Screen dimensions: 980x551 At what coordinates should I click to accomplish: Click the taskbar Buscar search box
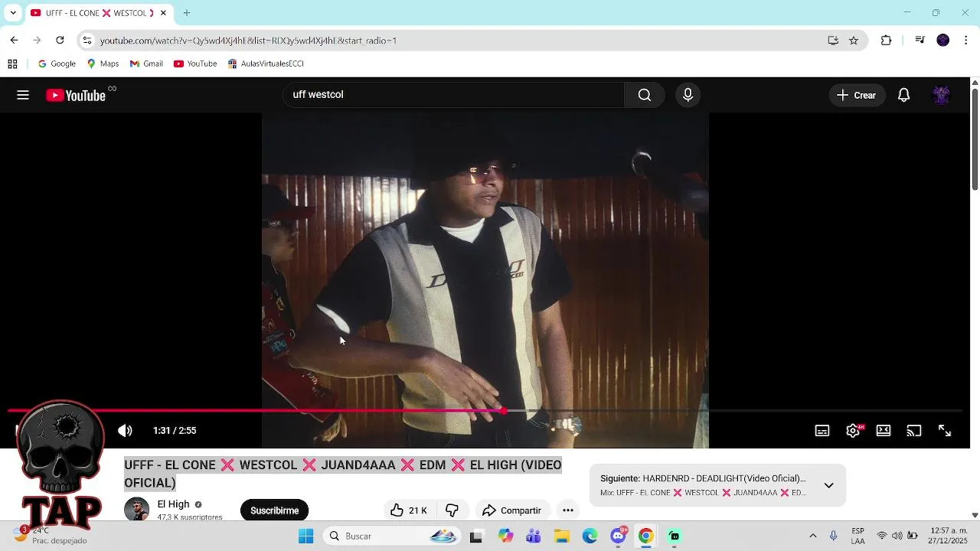[x=392, y=536]
